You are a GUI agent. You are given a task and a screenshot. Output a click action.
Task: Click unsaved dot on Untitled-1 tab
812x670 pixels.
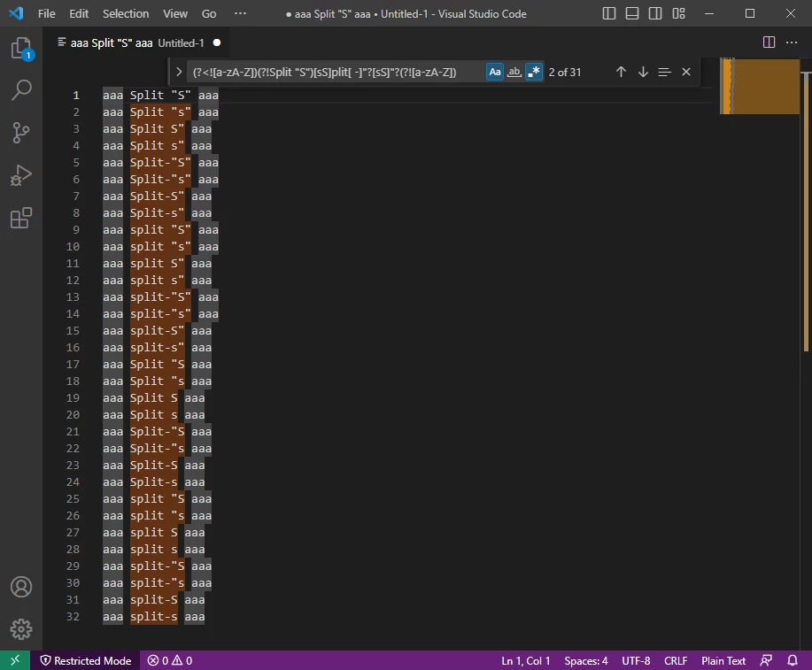click(x=217, y=43)
